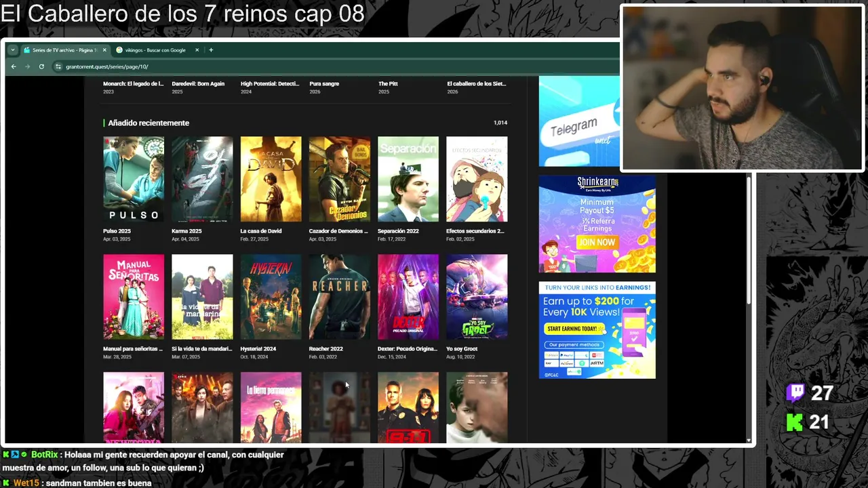Open 'Monarch: El legado de l...' series link
The height and width of the screenshot is (488, 868).
(134, 83)
